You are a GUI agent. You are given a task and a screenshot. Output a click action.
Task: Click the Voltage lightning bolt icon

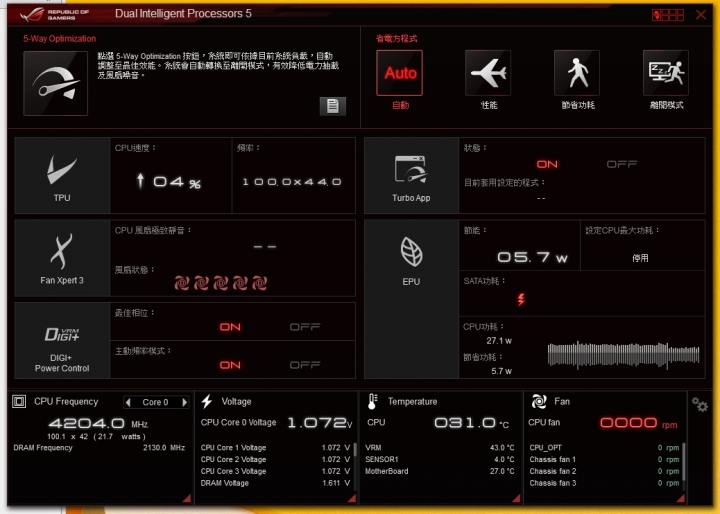(207, 401)
